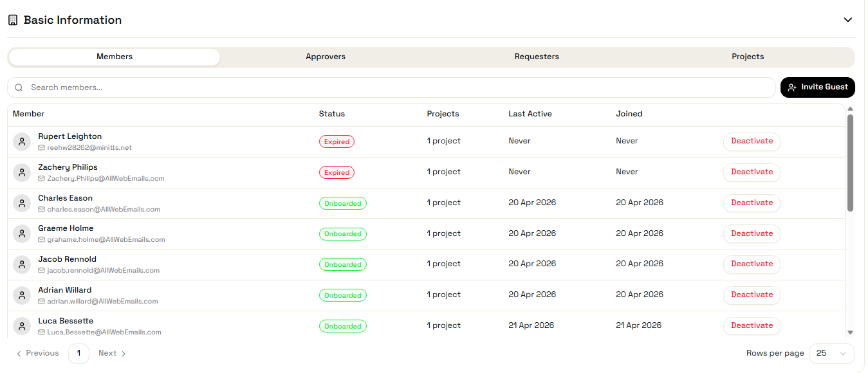Image resolution: width=868 pixels, height=373 pixels.
Task: Open the Requesters tab
Action: tap(537, 57)
